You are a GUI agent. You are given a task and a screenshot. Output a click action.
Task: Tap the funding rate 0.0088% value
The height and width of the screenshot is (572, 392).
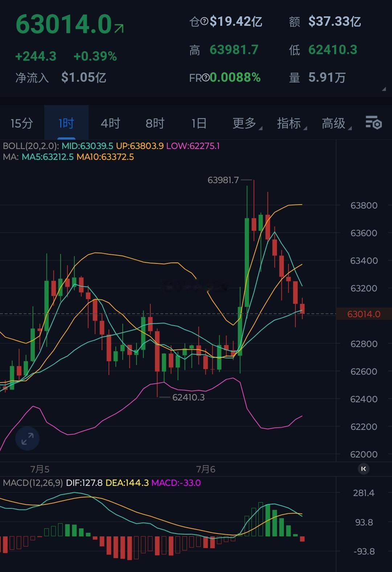235,77
